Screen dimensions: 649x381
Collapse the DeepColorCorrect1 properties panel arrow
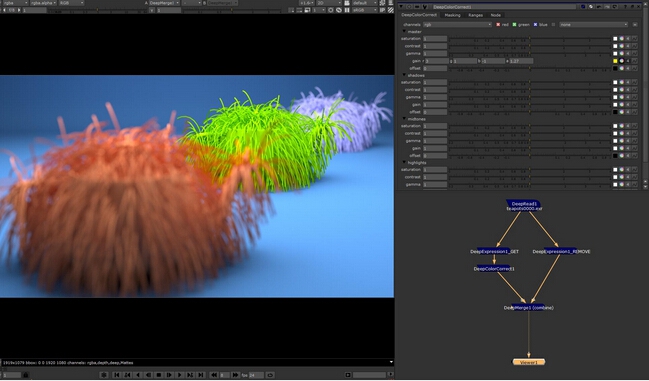click(401, 7)
